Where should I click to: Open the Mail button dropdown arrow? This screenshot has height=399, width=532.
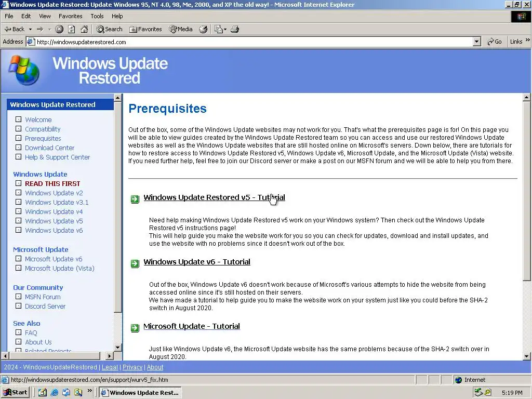coord(225,30)
